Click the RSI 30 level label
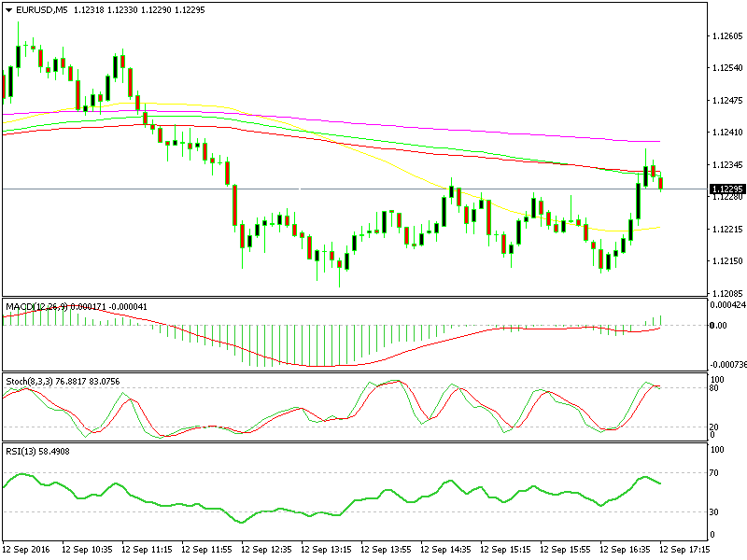 coord(714,511)
